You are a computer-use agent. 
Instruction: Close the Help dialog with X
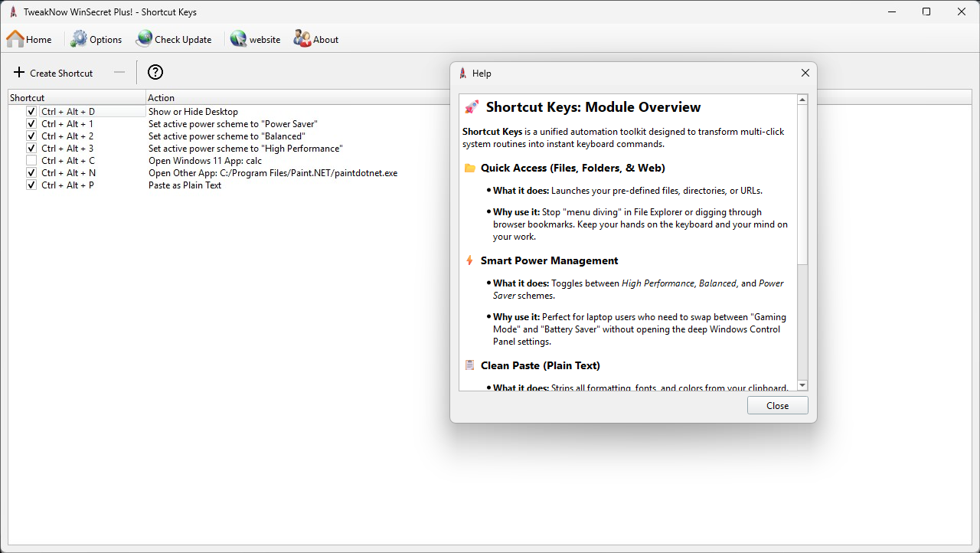tap(805, 74)
